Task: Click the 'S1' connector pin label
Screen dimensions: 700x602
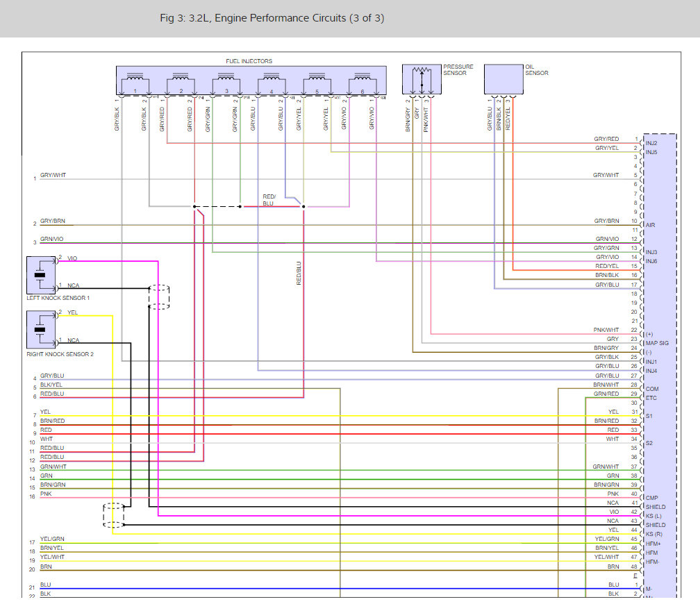Action: coord(649,416)
